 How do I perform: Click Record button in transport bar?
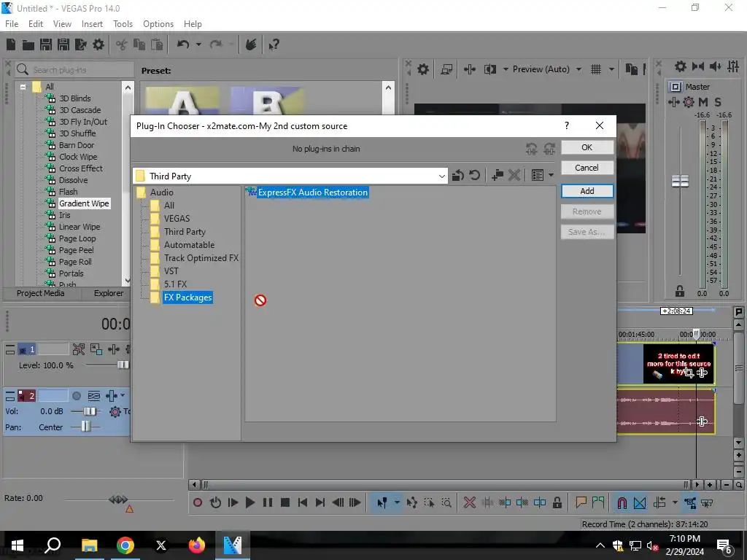coord(198,502)
